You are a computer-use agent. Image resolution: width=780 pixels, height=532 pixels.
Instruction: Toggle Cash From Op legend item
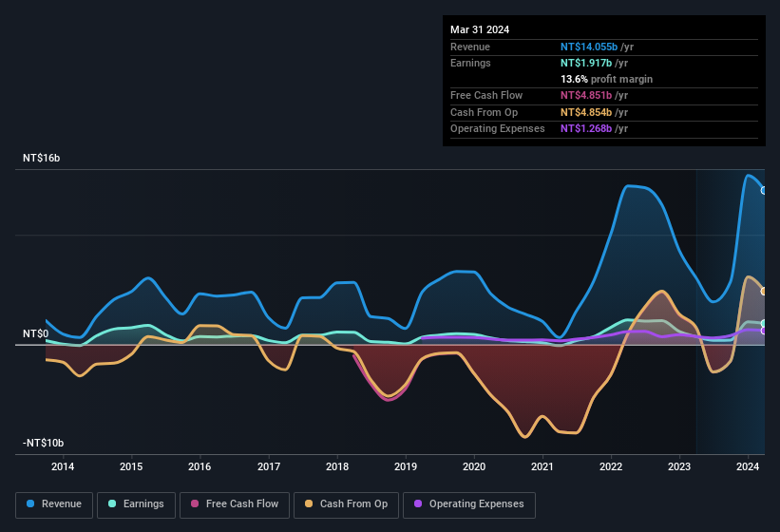tap(346, 503)
